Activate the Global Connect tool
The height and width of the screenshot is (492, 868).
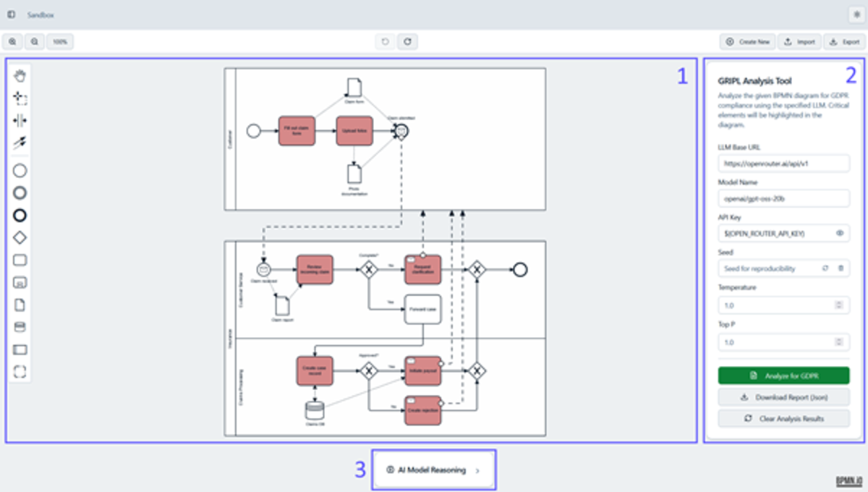(x=20, y=143)
